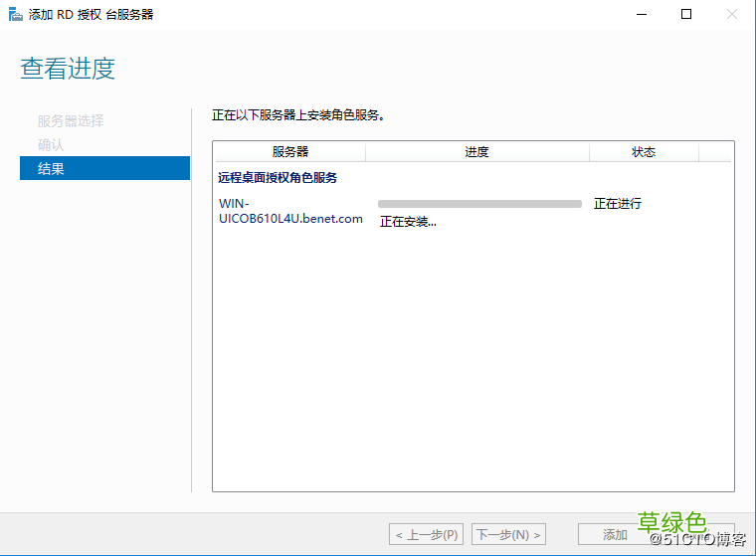Image resolution: width=756 pixels, height=556 pixels.
Task: Select server WIN-UICOB610L4U.benet.com entry
Action: click(x=290, y=211)
